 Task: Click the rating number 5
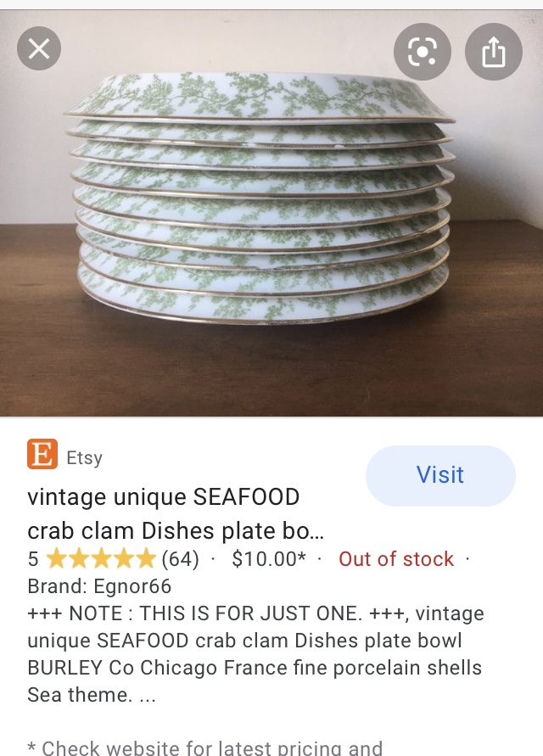33,559
